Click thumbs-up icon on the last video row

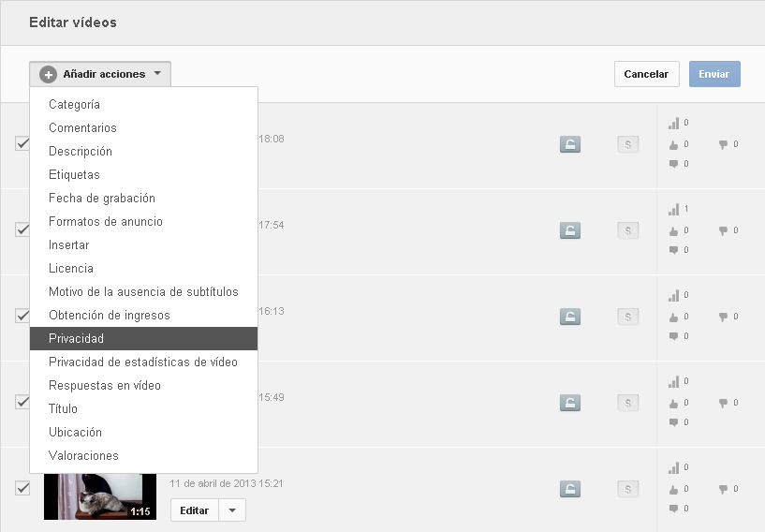674,489
